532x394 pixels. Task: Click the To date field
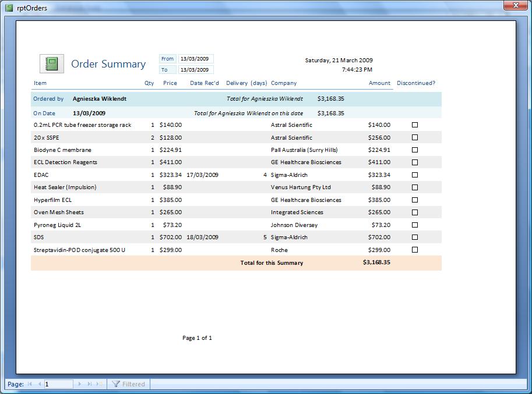[195, 70]
